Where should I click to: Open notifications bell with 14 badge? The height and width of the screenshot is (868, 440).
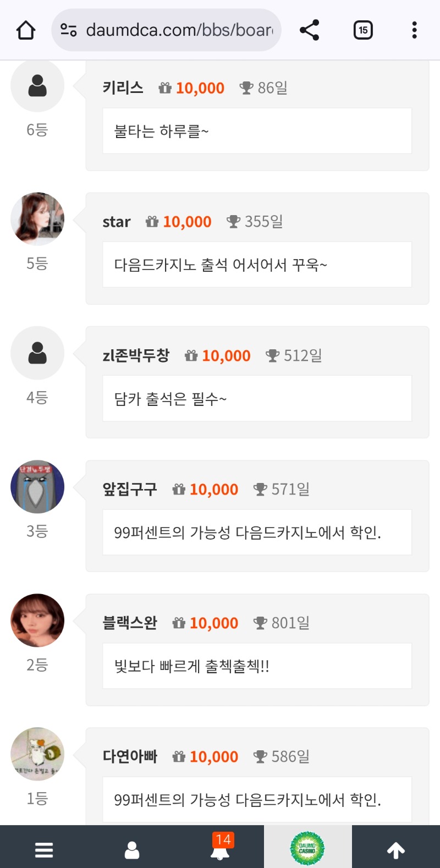coord(221,849)
